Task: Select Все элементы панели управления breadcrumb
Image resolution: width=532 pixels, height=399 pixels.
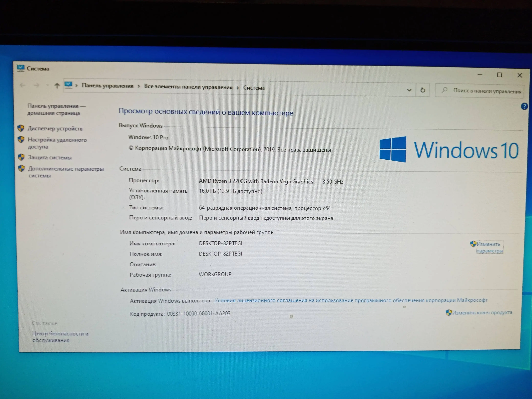Action: [188, 87]
